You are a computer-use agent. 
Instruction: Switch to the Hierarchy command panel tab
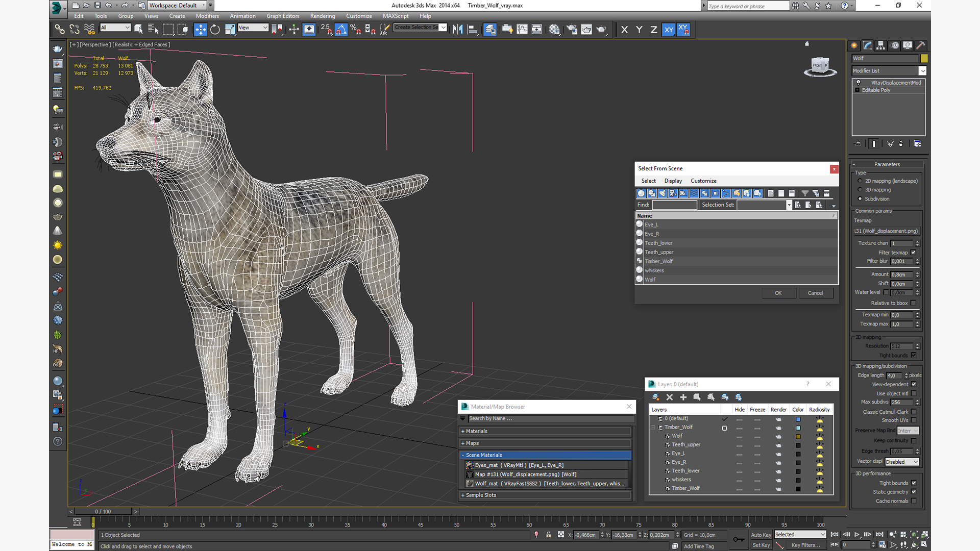pos(881,45)
